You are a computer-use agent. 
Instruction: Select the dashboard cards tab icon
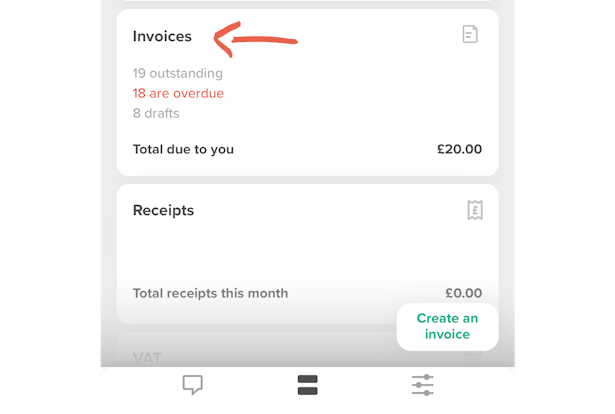click(x=308, y=385)
